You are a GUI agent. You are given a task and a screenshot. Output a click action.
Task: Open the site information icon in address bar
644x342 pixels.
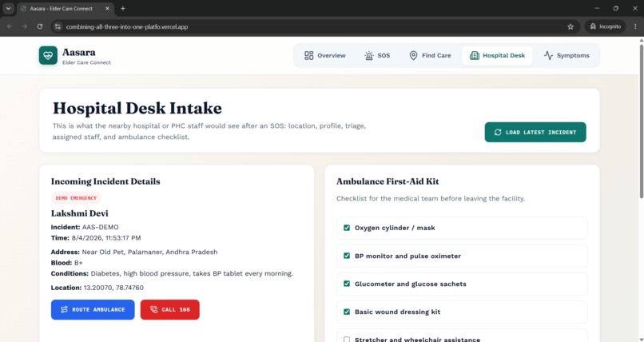click(58, 26)
